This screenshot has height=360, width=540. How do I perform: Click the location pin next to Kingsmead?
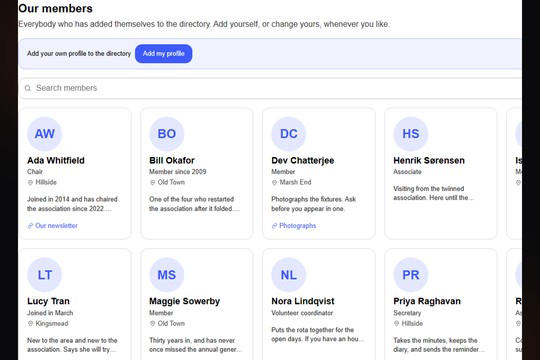(30, 323)
